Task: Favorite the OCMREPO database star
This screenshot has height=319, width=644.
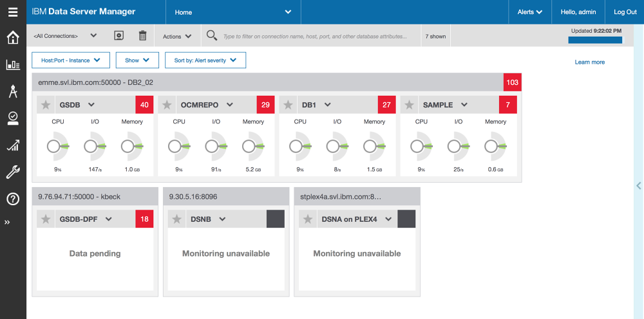Action: tap(167, 105)
